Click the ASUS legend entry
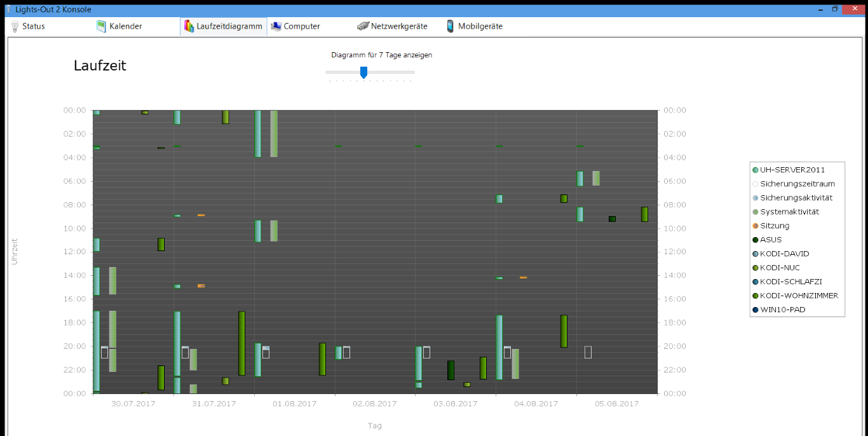The image size is (868, 436). click(771, 240)
